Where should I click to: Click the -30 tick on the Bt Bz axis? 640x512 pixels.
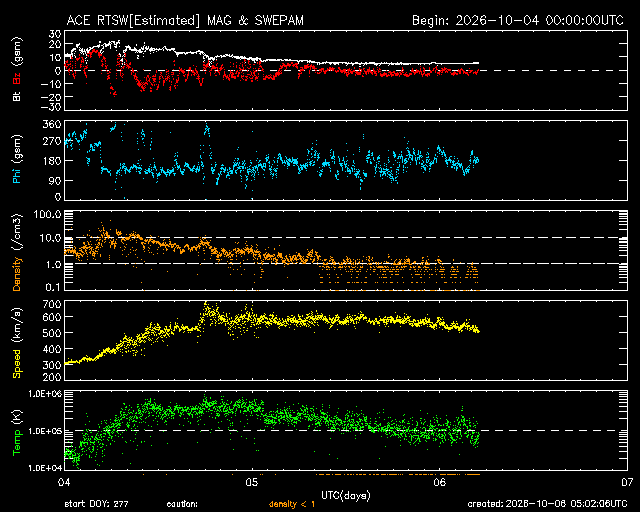click(50, 107)
